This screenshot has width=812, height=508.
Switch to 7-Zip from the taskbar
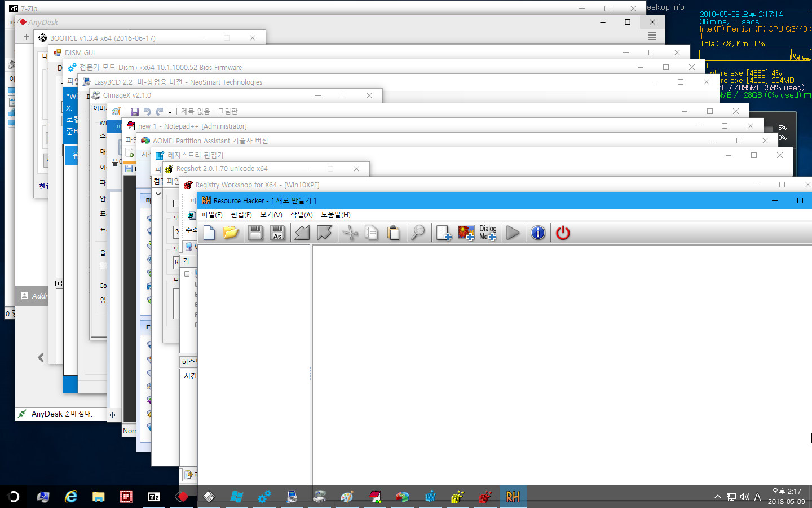(x=154, y=497)
